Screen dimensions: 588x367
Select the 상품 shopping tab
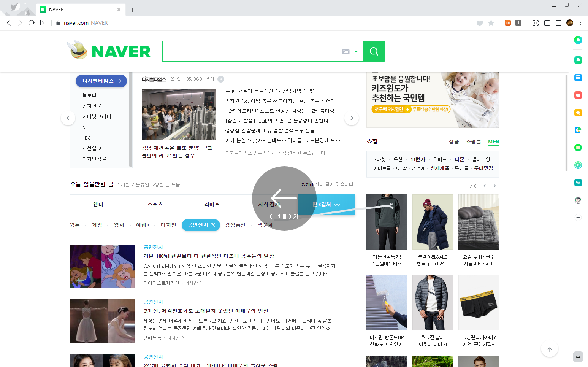pyautogui.click(x=454, y=141)
